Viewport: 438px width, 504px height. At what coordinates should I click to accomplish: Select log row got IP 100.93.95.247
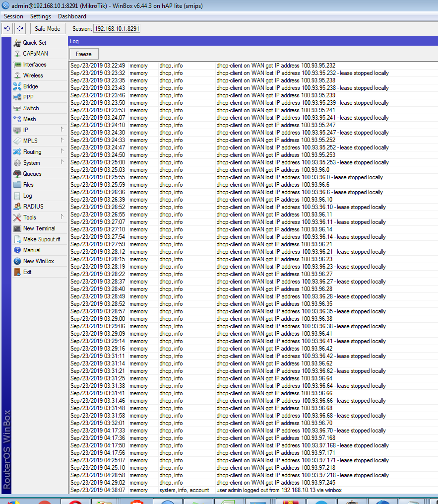pyautogui.click(x=253, y=125)
